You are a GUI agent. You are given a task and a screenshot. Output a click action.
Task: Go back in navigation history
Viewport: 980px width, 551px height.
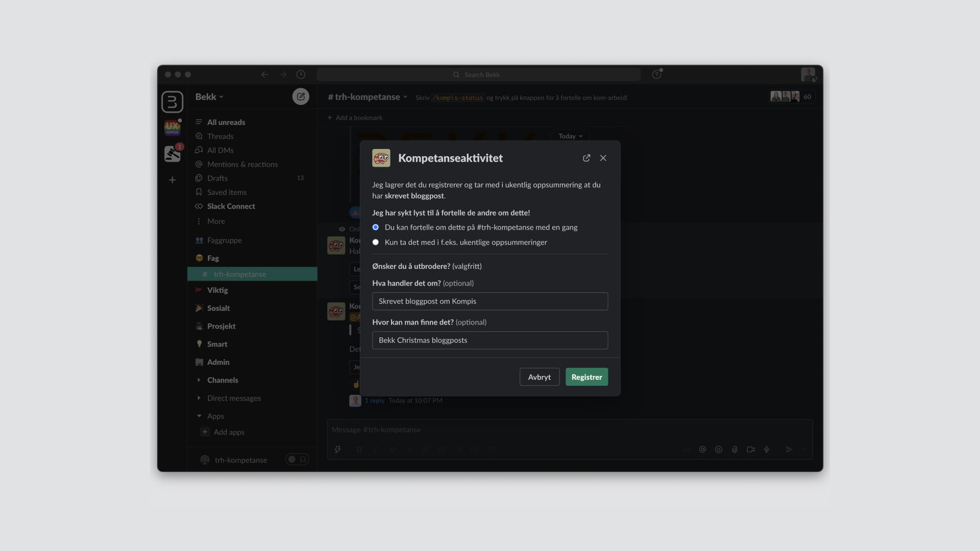point(265,74)
